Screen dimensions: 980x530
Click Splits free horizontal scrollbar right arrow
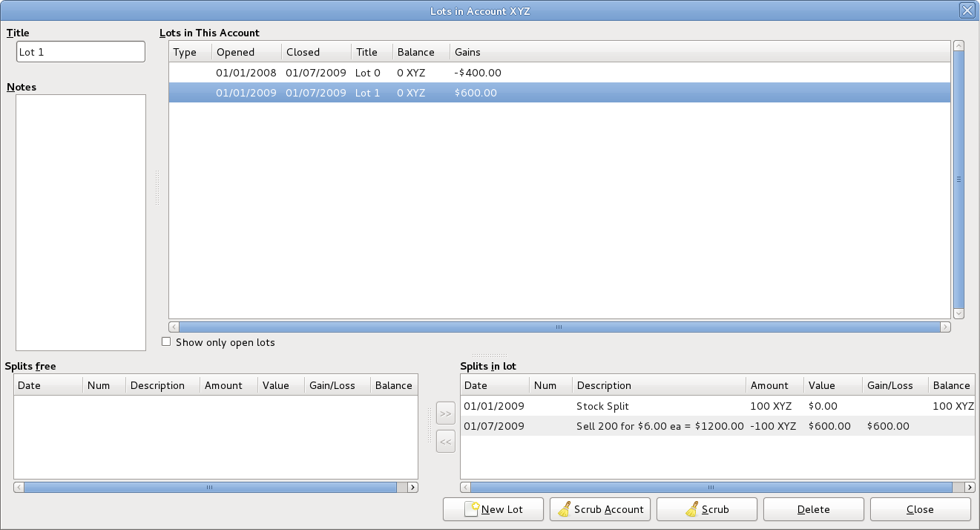pyautogui.click(x=412, y=488)
